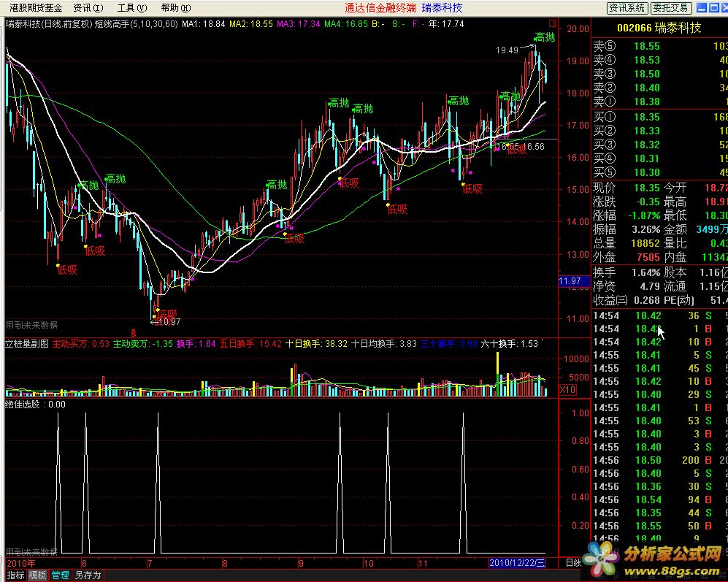The image size is (728, 582).
Task: Click the MA2: 18.55 value
Action: point(251,23)
